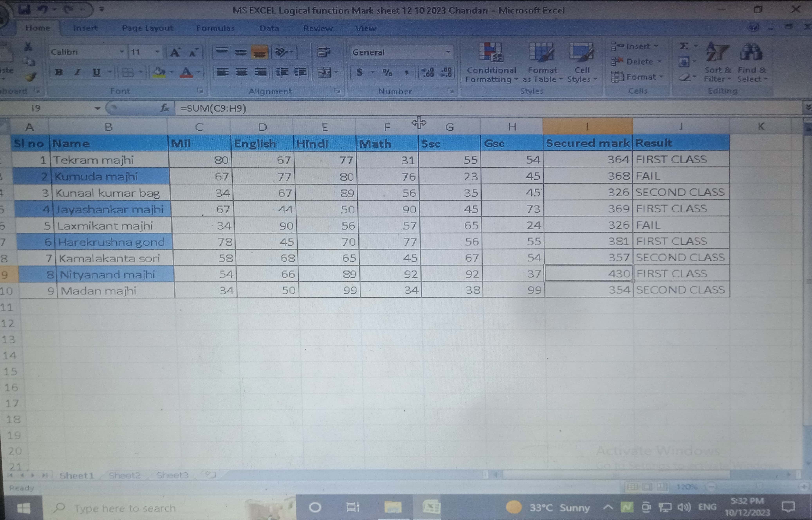
Task: Switch to Sheet2 worksheet
Action: coord(125,475)
